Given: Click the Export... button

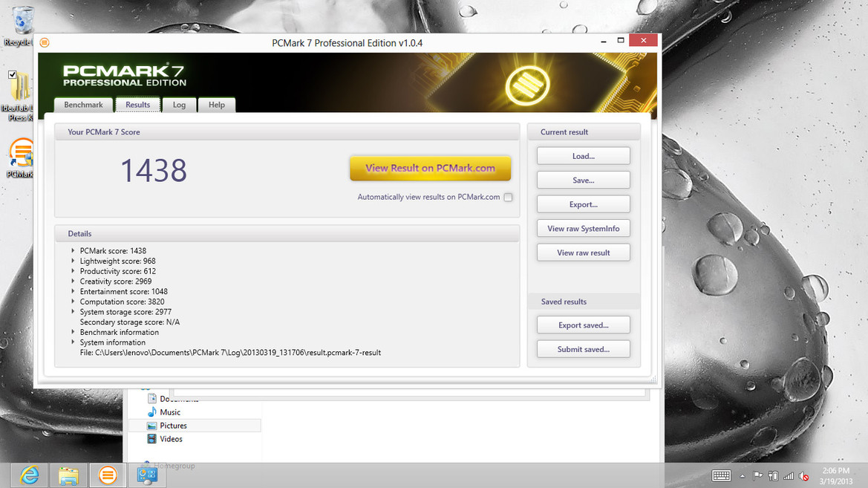Looking at the screenshot, I should click(584, 204).
